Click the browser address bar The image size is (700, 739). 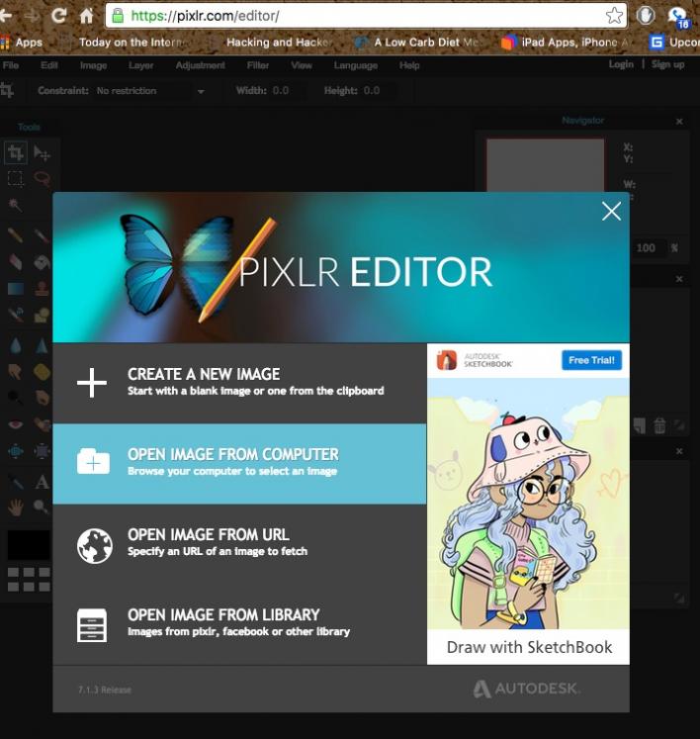[x=366, y=16]
